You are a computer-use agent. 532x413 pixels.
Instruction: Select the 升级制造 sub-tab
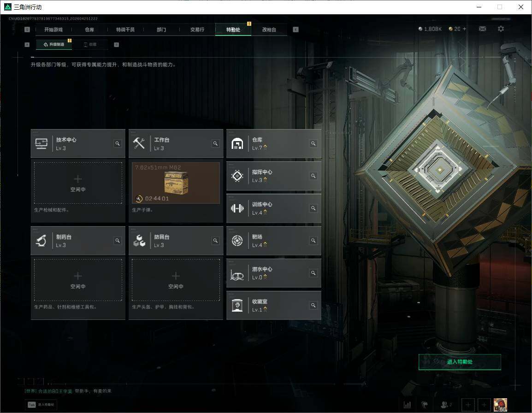(54, 44)
